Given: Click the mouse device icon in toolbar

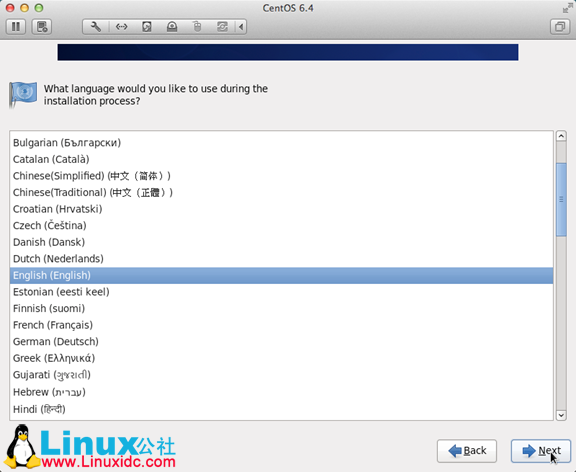Looking at the screenshot, I should [x=197, y=27].
